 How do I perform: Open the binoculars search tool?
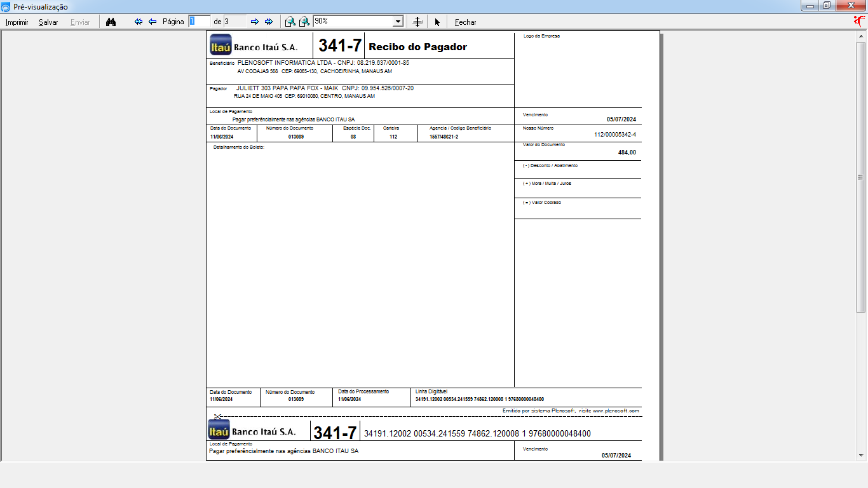[111, 22]
